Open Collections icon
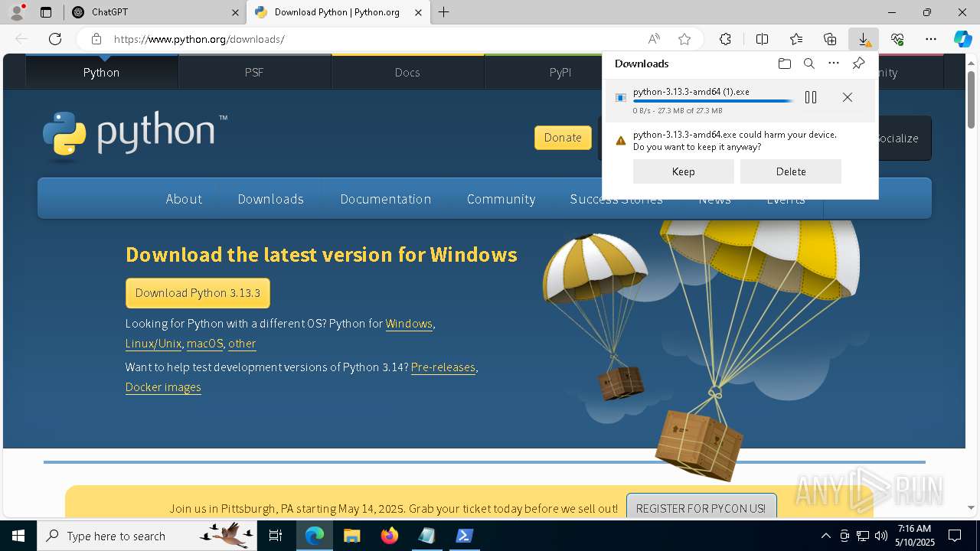Screen dimensions: 980x551 (830, 39)
